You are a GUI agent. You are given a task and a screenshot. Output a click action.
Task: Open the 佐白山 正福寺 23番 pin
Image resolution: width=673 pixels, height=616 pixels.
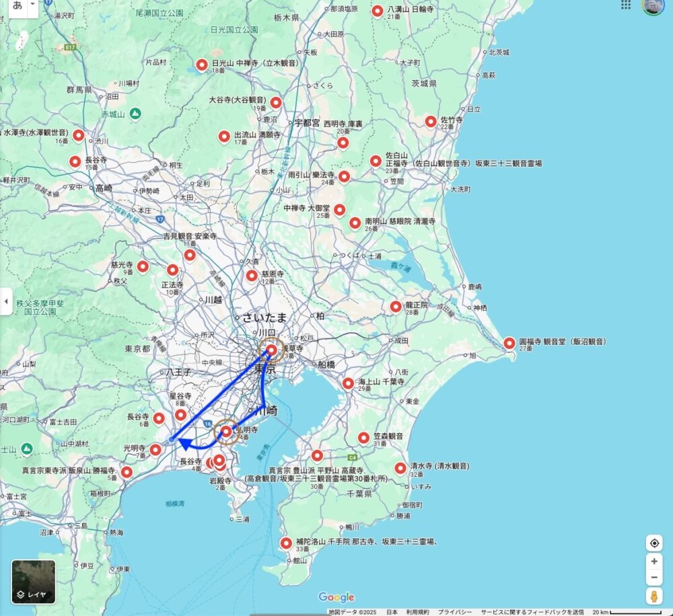(x=376, y=161)
